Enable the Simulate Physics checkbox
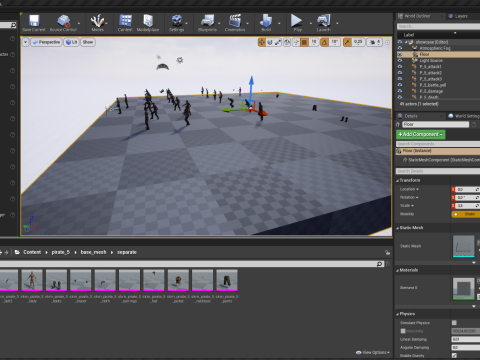The height and width of the screenshot is (360, 480). [x=454, y=323]
